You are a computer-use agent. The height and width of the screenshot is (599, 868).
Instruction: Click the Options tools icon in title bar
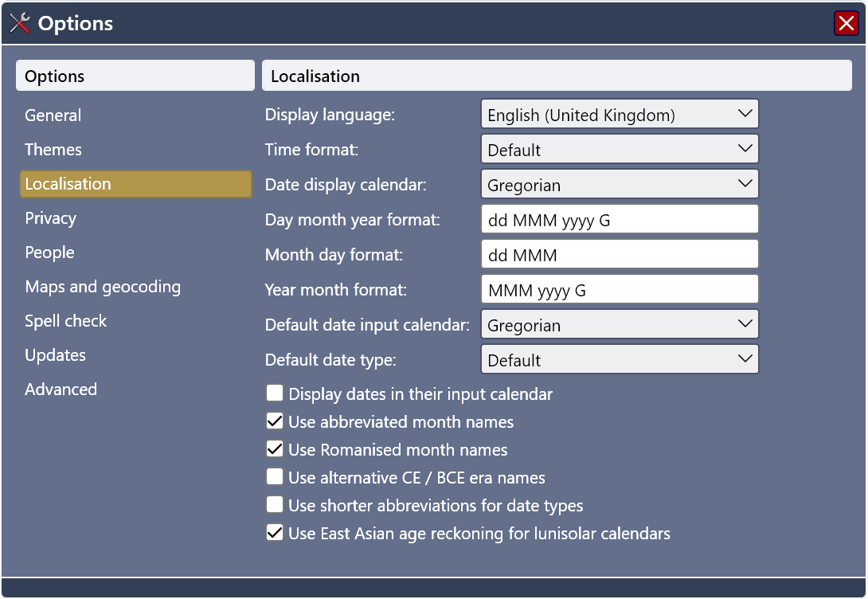pos(19,22)
